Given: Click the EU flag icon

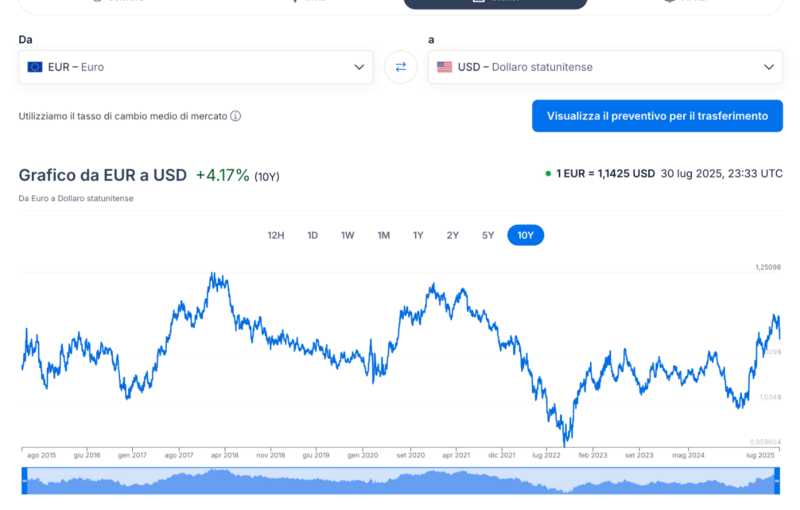Looking at the screenshot, I should (35, 67).
